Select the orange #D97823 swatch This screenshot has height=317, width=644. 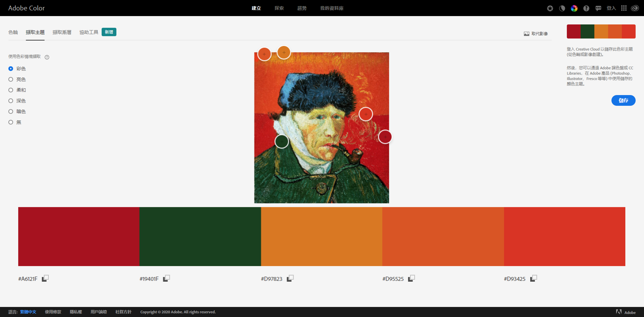click(322, 236)
